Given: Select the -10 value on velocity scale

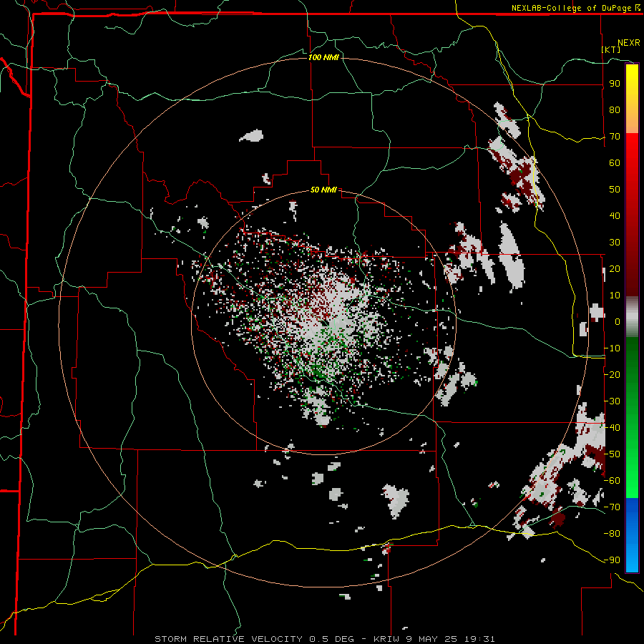Looking at the screenshot, I should [612, 348].
